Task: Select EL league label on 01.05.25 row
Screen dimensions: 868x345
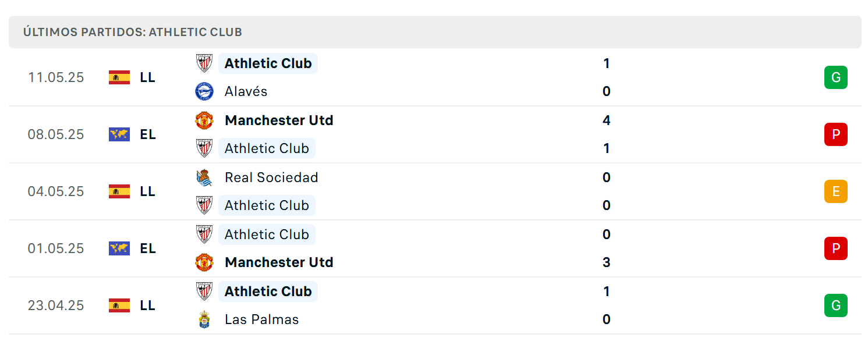Action: [147, 248]
